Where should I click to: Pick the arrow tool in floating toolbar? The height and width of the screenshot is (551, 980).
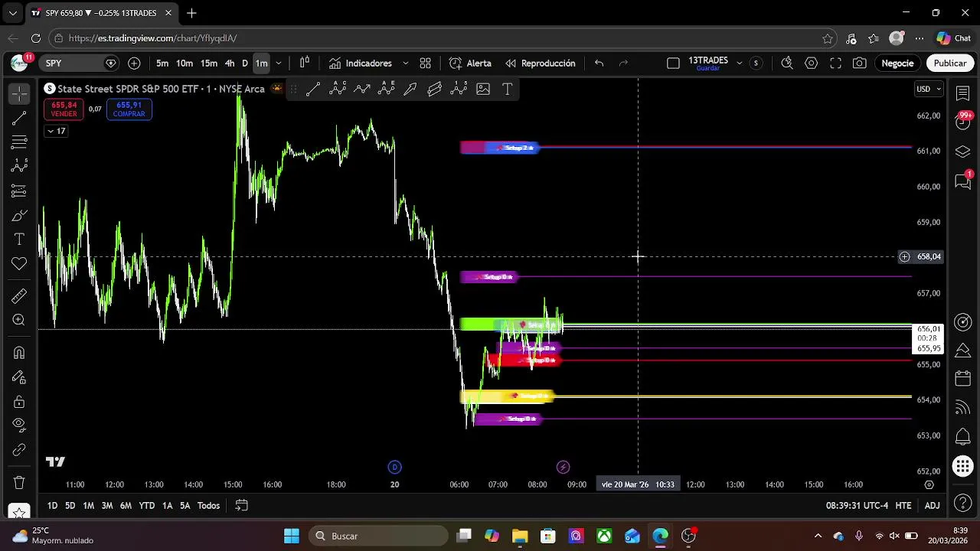410,90
